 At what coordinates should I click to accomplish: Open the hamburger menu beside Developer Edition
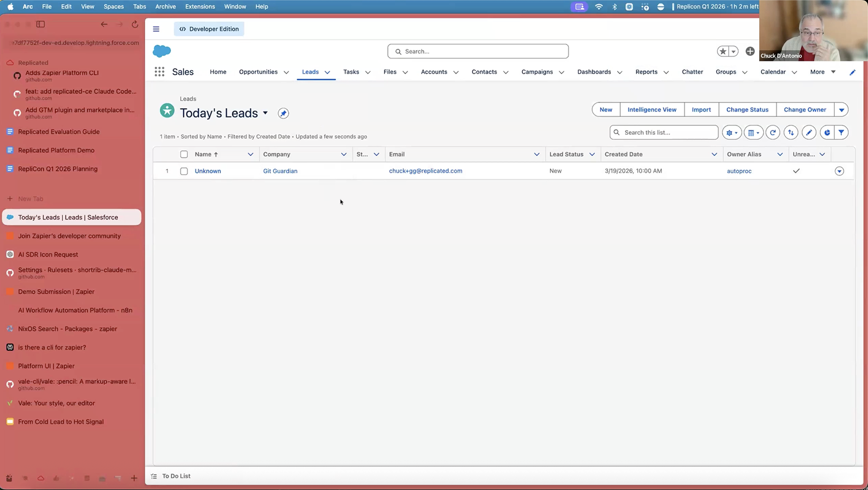click(x=156, y=29)
